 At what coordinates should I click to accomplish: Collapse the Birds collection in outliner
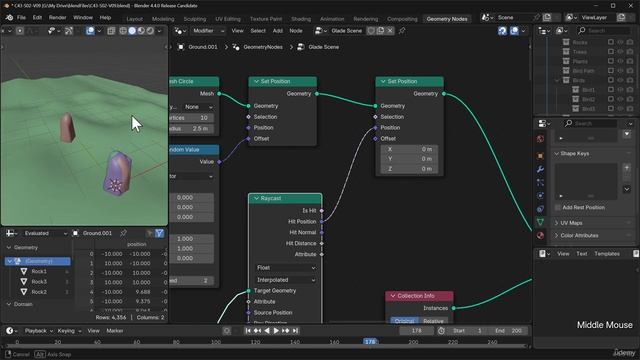[x=557, y=80]
